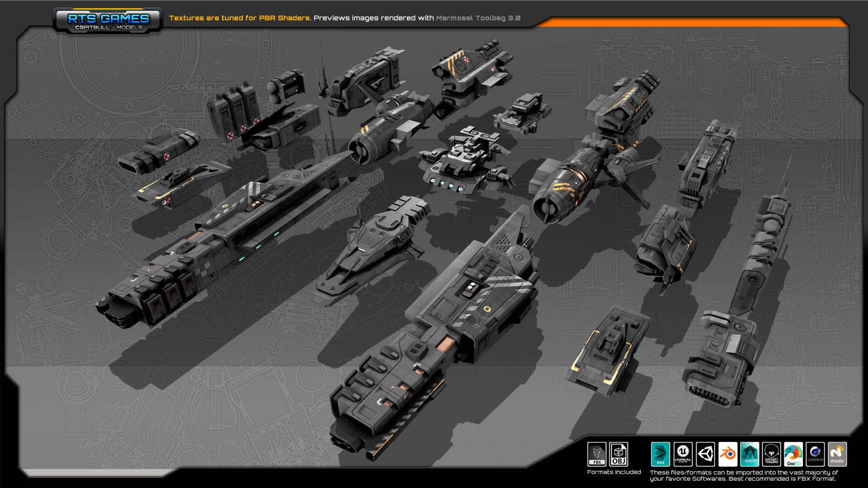
Task: Click the Maya icon
Action: point(750,454)
